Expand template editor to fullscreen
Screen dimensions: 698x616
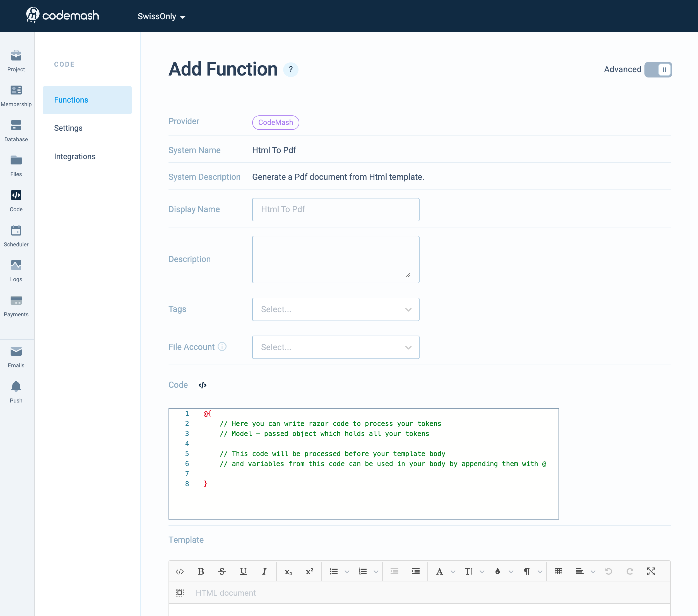[x=651, y=572]
